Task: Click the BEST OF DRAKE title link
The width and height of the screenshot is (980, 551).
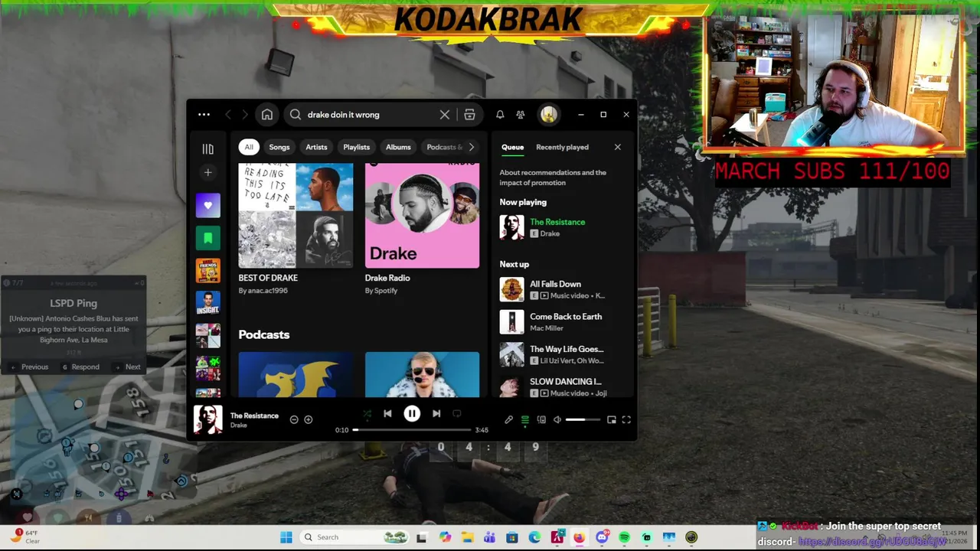Action: 268,278
